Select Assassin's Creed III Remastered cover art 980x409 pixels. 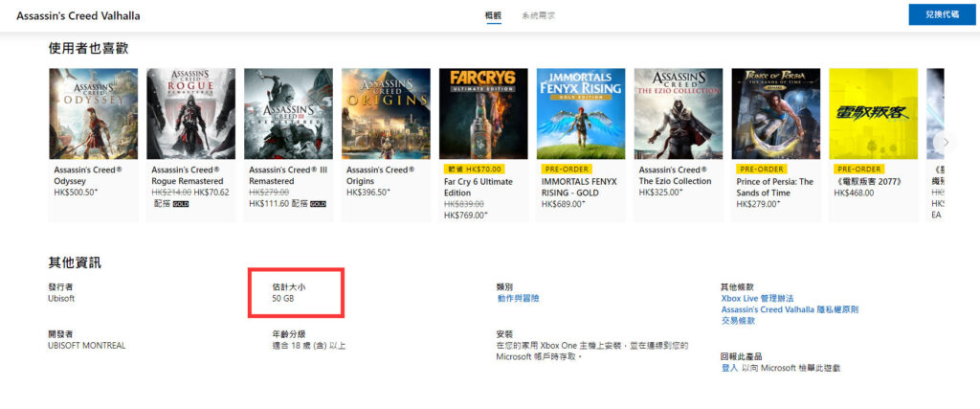(288, 114)
